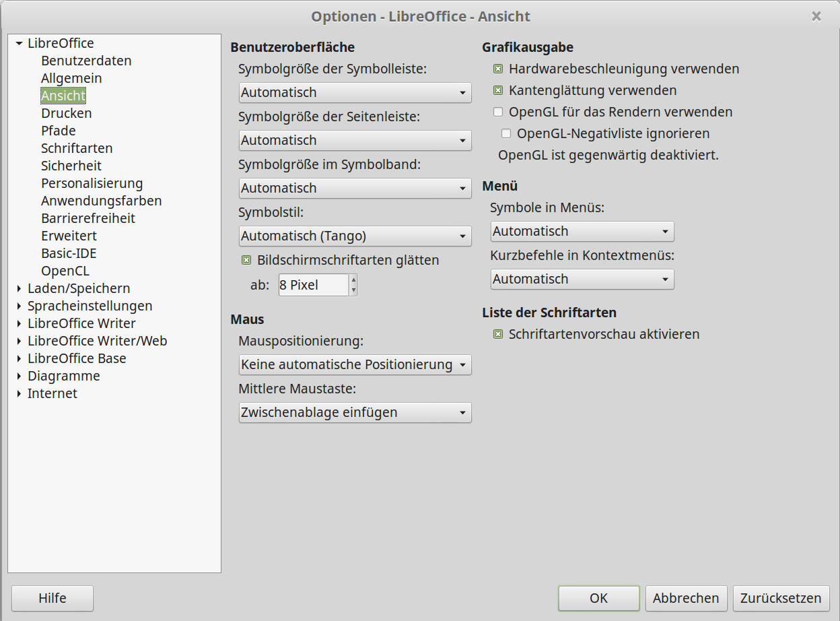Expand the Laden/Speichern tree node
840x621 pixels.
point(19,289)
